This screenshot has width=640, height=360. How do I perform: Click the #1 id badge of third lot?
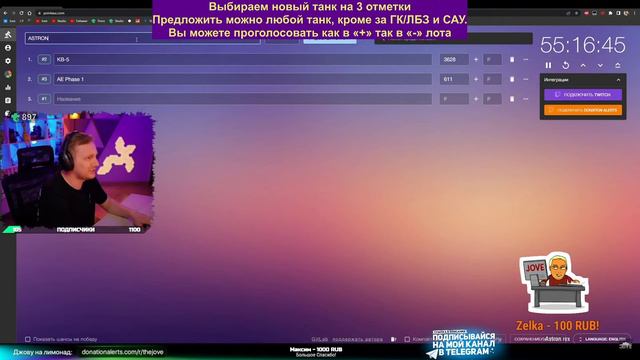[x=44, y=99]
